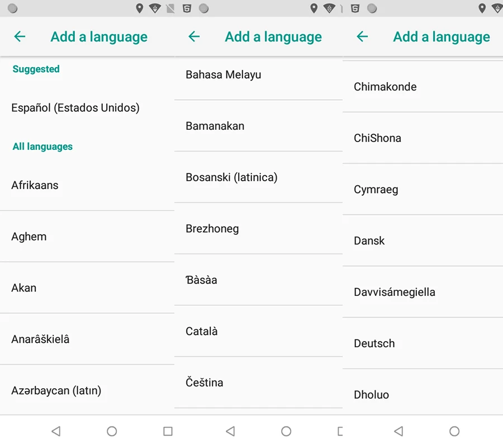This screenshot has width=503, height=448.
Task: Choose Davvisámegiella language
Action: coord(423,292)
